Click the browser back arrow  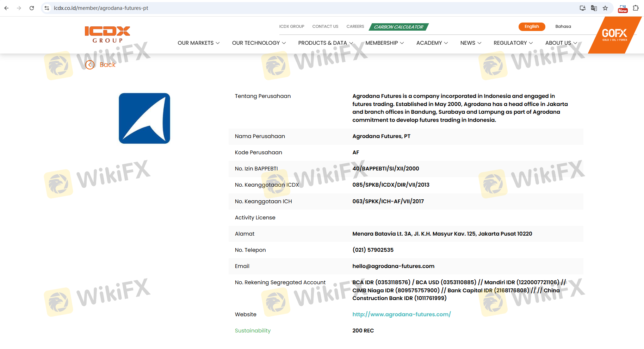click(x=6, y=8)
